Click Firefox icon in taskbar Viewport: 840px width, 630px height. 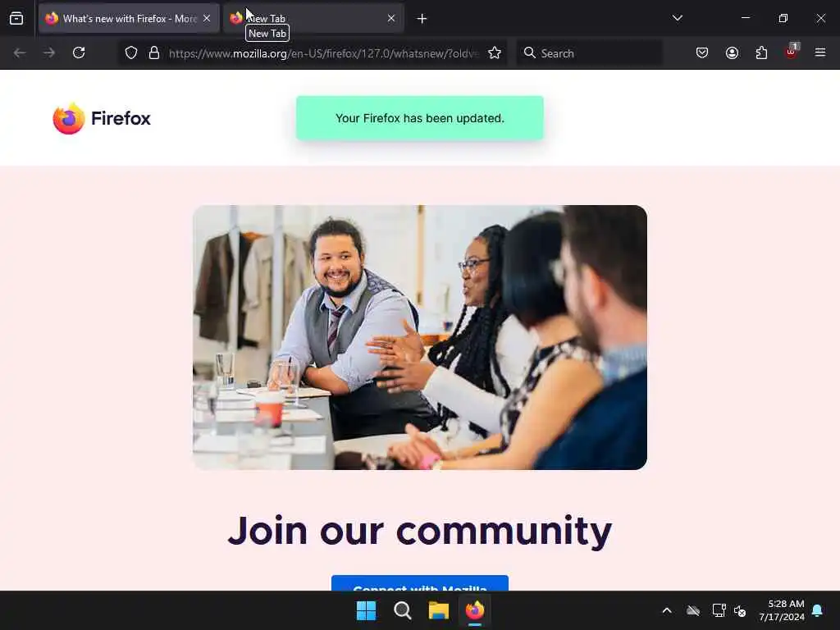pyautogui.click(x=475, y=610)
